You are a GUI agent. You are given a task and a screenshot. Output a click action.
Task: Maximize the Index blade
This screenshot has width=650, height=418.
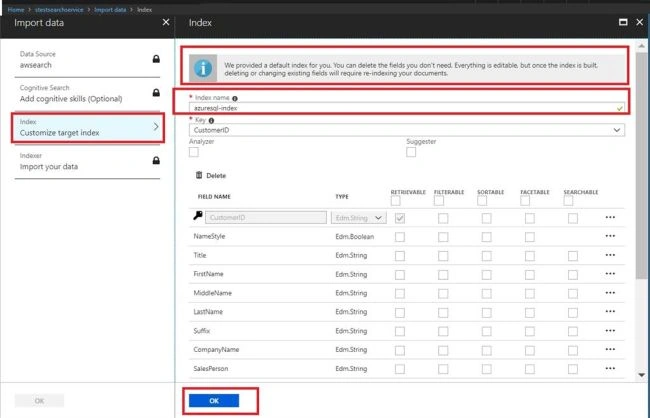pyautogui.click(x=623, y=22)
